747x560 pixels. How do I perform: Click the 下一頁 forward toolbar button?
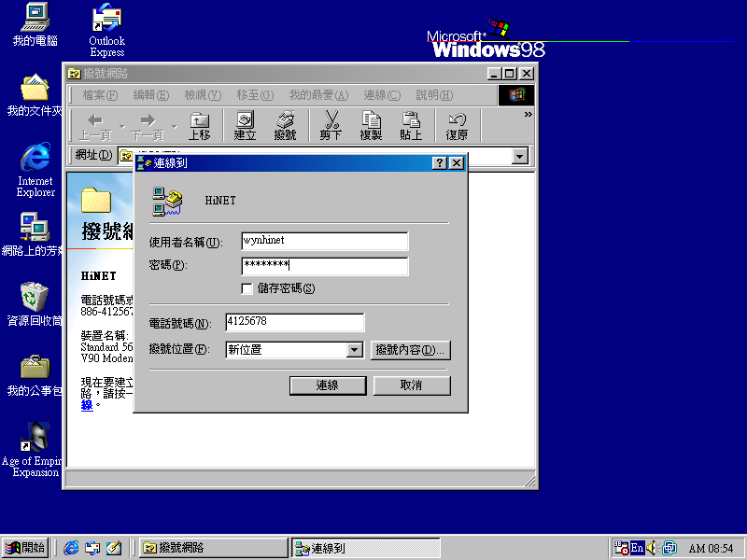click(x=148, y=127)
